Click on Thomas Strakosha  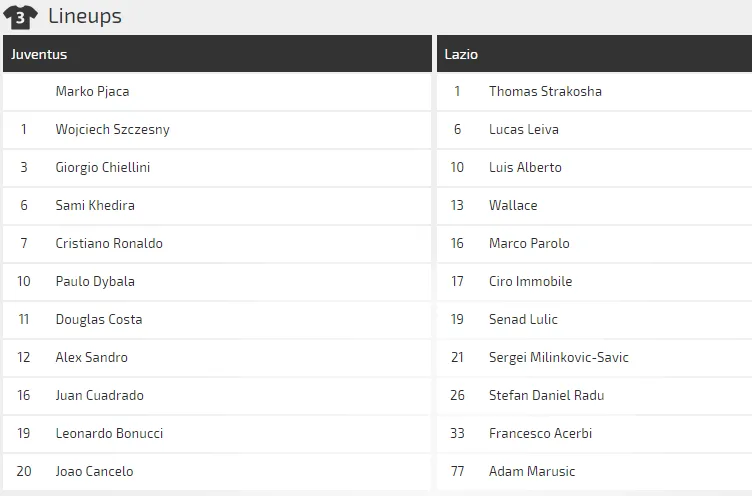point(545,91)
